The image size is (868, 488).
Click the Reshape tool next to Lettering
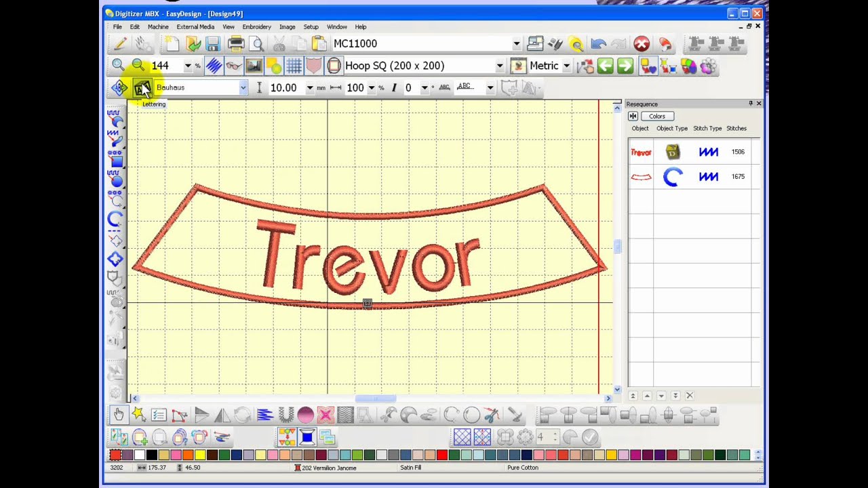pyautogui.click(x=119, y=88)
